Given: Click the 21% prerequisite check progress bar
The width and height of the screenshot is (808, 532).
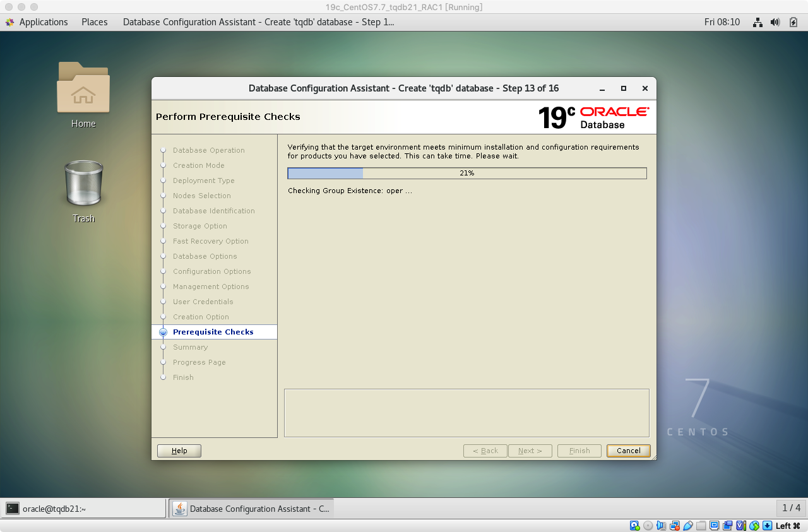Looking at the screenshot, I should (467, 173).
